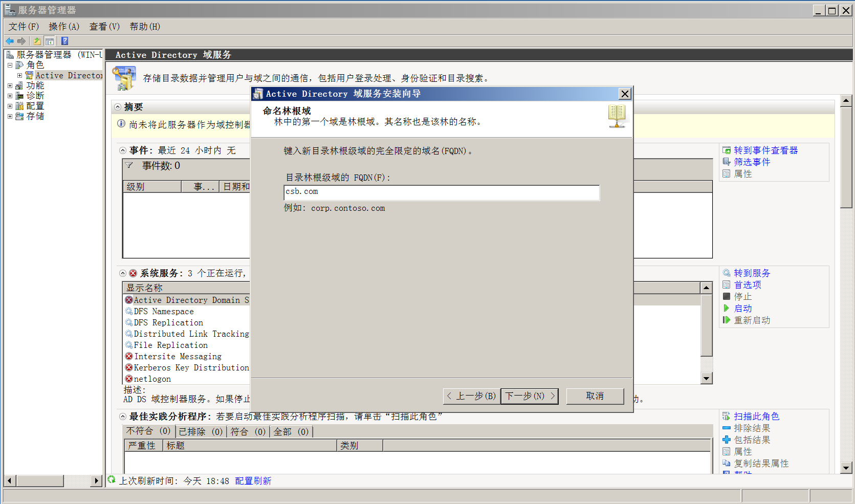This screenshot has height=504, width=855.
Task: Open 转到服务 action
Action: click(752, 273)
